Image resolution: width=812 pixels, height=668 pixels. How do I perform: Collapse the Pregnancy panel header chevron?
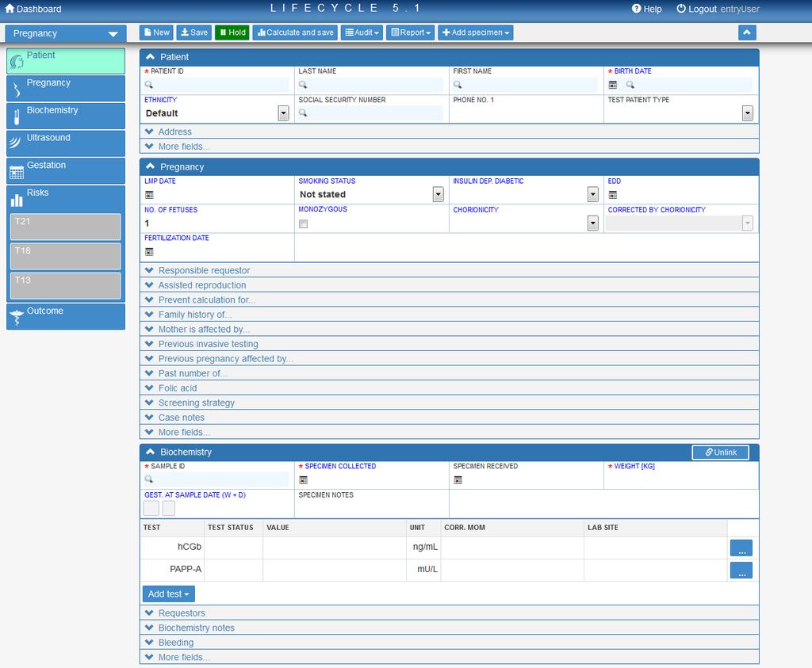150,166
